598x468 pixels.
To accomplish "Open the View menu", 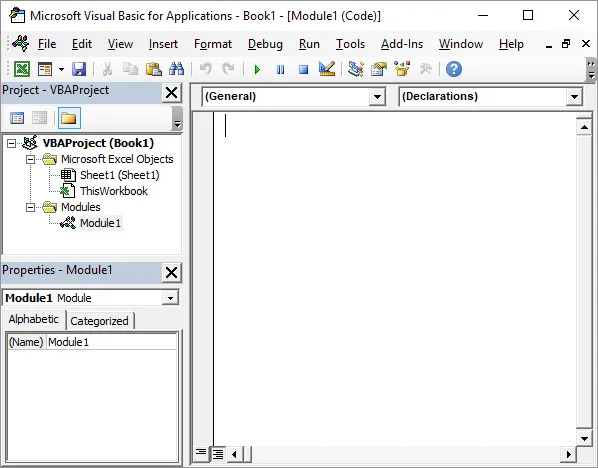I will click(x=120, y=44).
